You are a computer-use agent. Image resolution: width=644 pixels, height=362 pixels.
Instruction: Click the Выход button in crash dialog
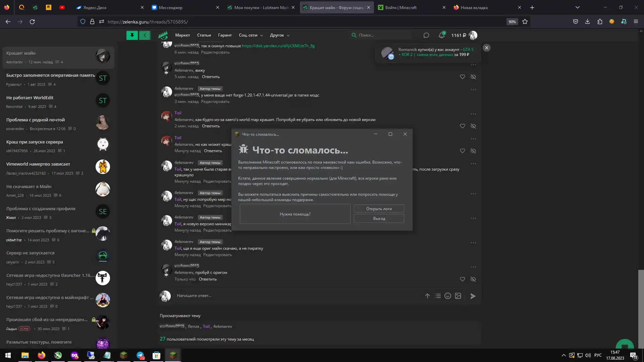379,219
